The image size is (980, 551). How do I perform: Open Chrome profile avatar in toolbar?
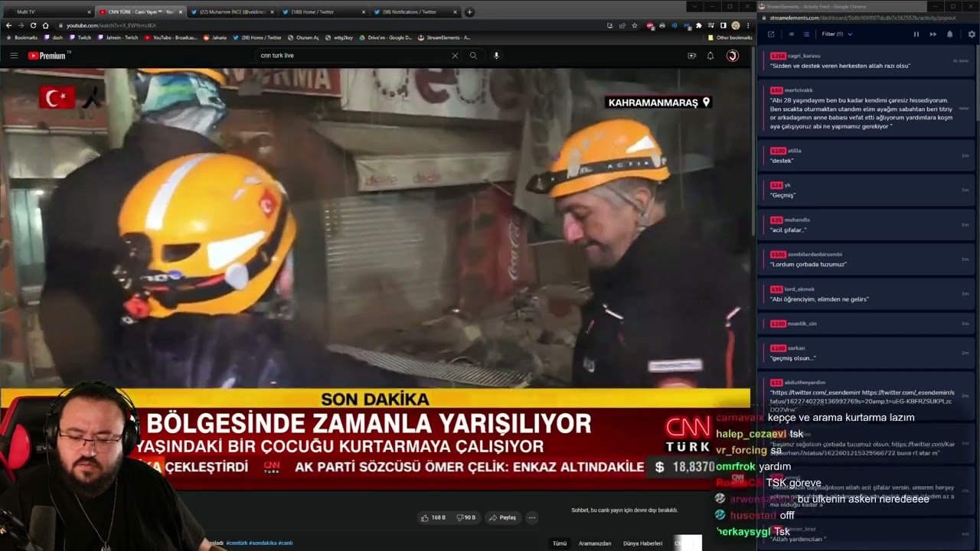click(736, 25)
